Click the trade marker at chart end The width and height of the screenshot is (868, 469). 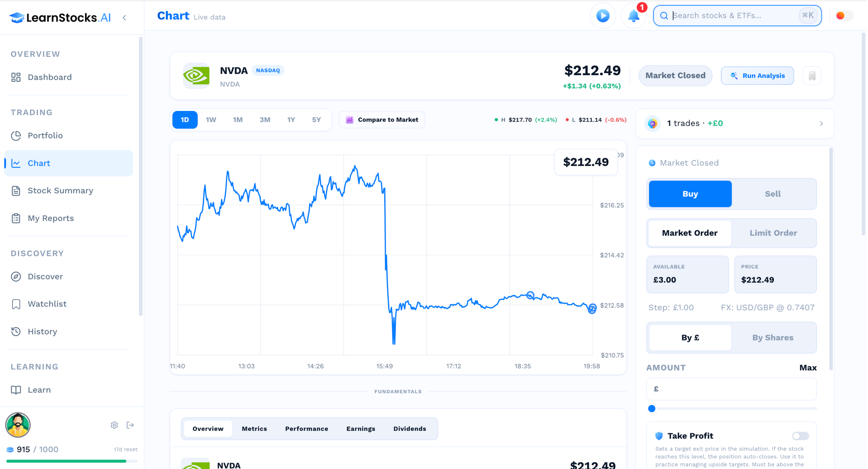pos(592,308)
